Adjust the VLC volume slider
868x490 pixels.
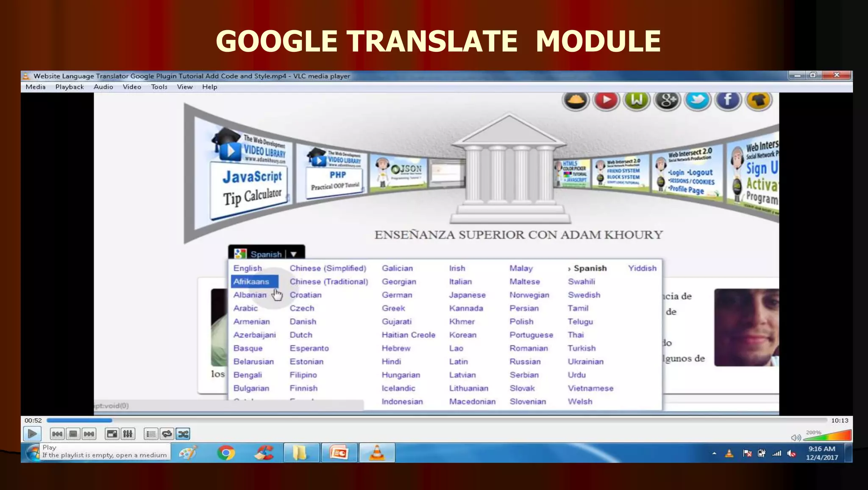click(827, 436)
